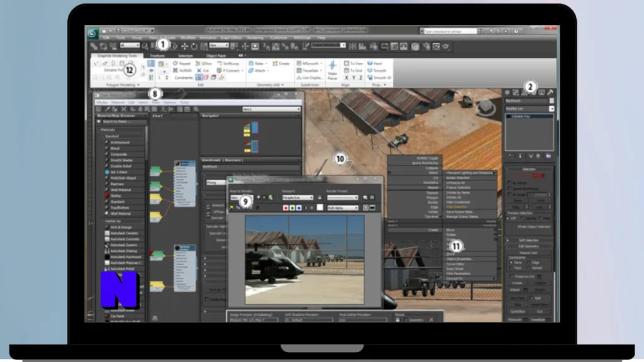Activate the Select and Scale tool
The image size is (644, 362).
[x=204, y=47]
